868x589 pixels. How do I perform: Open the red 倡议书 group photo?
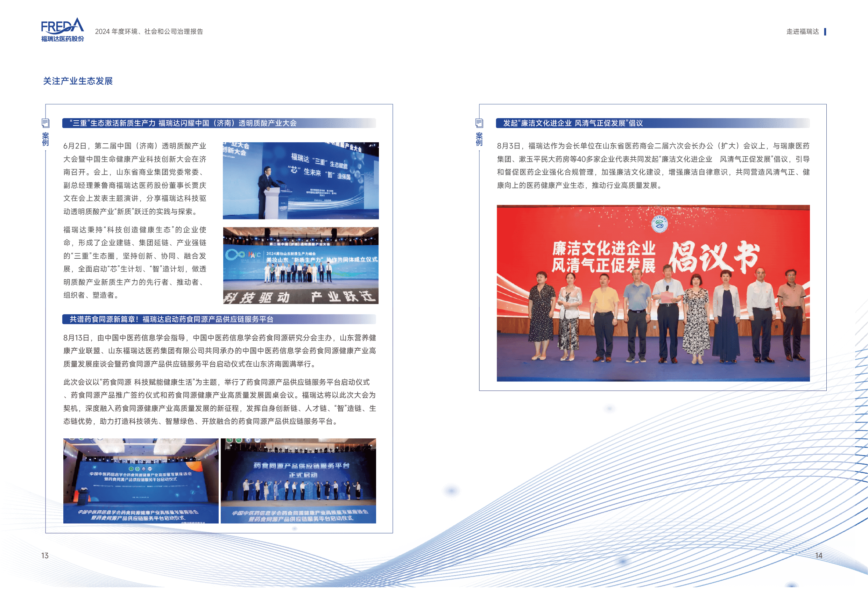pos(653,293)
